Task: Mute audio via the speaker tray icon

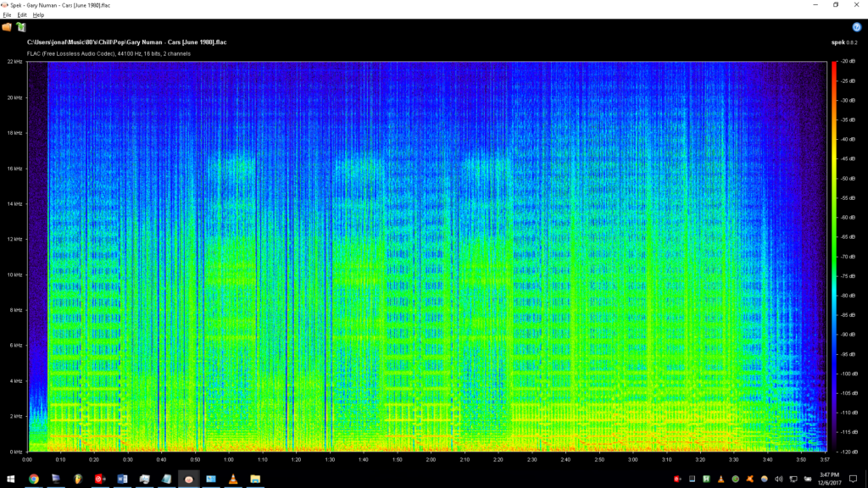Action: (x=779, y=480)
